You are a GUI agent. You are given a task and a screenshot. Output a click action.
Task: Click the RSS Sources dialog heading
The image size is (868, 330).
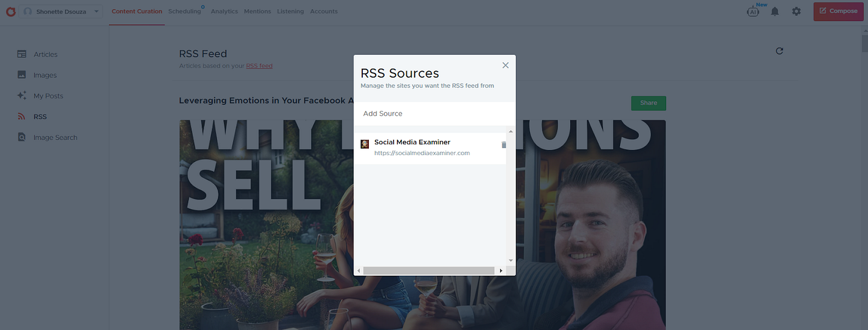400,73
